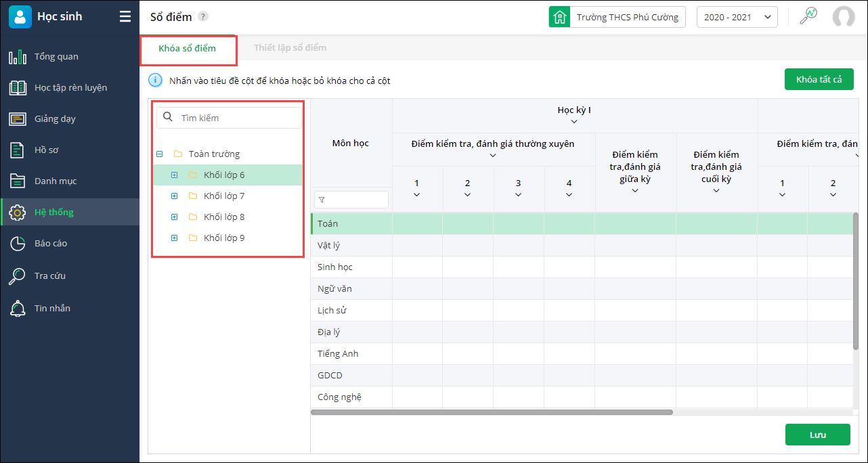Viewport: 868px width, 463px height.
Task: Switch to Khóa sổ điểm tab
Action: point(188,48)
